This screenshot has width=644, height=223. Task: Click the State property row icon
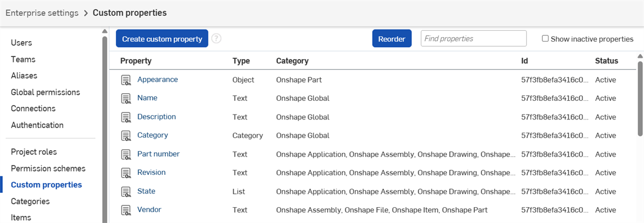click(126, 191)
